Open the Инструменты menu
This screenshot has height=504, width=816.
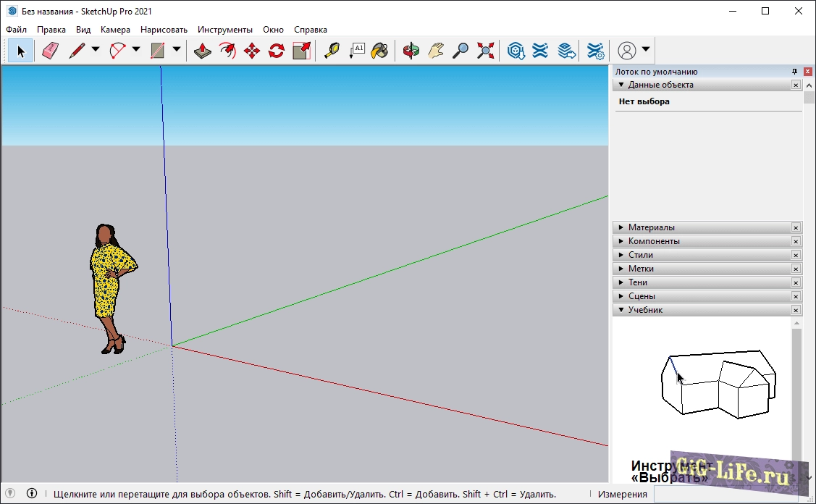coord(224,30)
